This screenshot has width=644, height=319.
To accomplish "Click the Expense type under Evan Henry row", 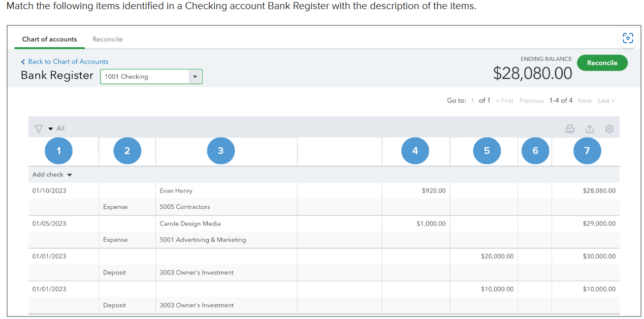I will click(115, 207).
